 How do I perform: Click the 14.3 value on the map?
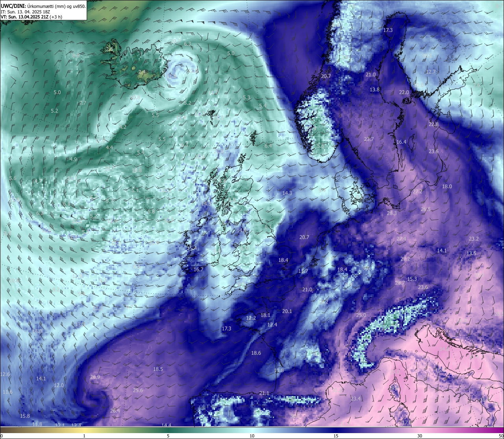[287, 193]
